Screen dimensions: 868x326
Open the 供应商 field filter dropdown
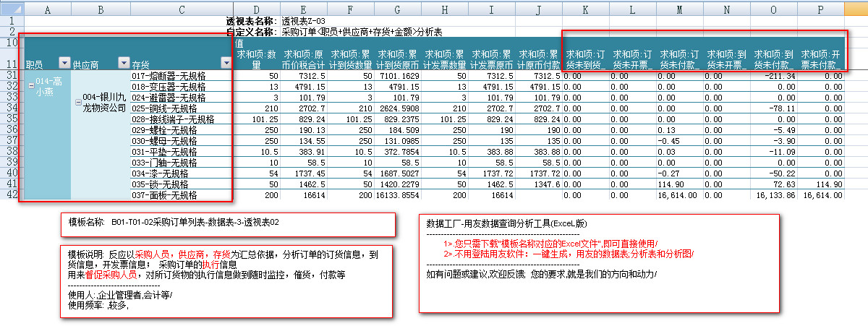point(124,64)
